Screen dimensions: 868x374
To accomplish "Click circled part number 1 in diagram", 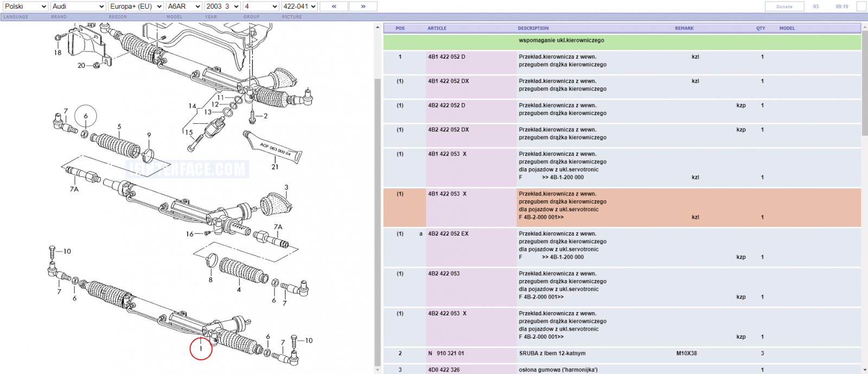I will 201,348.
